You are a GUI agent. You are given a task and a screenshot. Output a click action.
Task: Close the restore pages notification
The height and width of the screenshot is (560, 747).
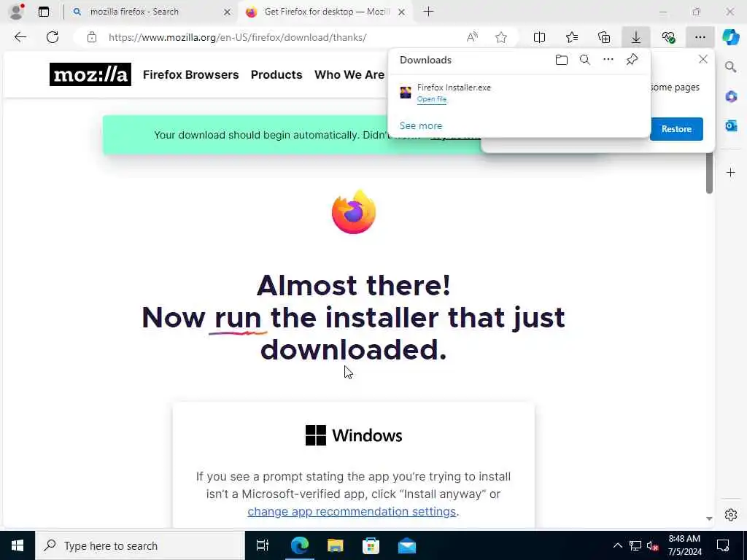point(703,60)
